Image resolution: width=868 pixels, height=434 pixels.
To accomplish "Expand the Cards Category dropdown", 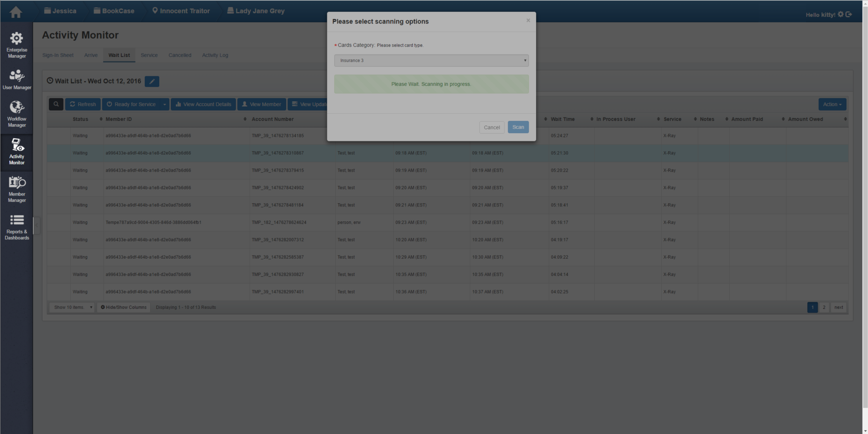I will (x=431, y=61).
